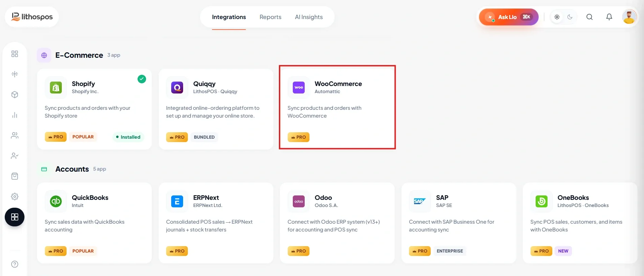Click the green checkmark on Shopify card

pos(142,79)
